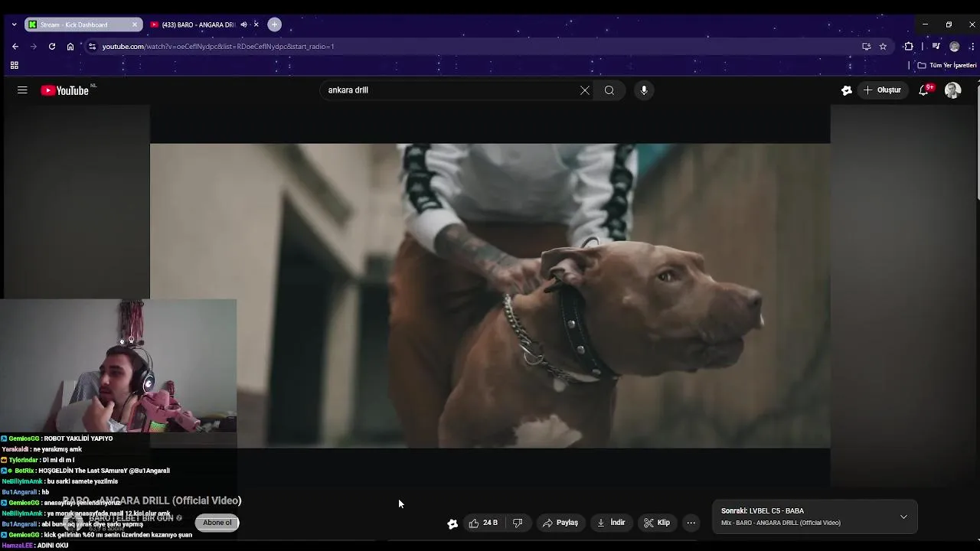The width and height of the screenshot is (980, 551).
Task: Go forward in browser history
Action: click(33, 47)
